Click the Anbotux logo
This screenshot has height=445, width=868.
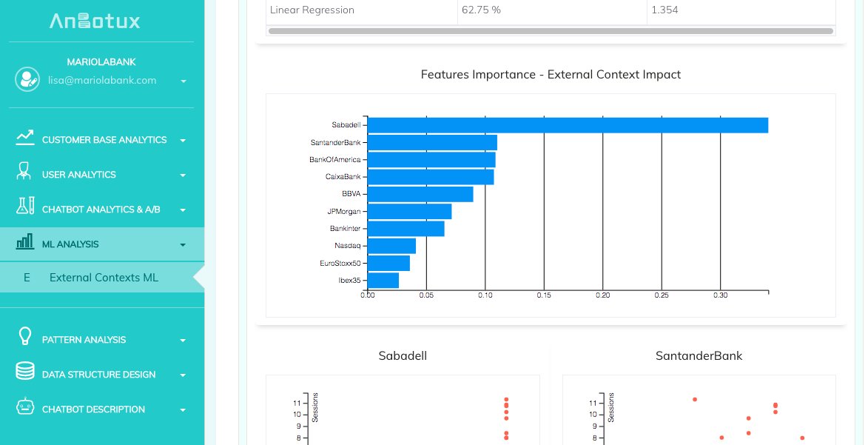[x=95, y=21]
